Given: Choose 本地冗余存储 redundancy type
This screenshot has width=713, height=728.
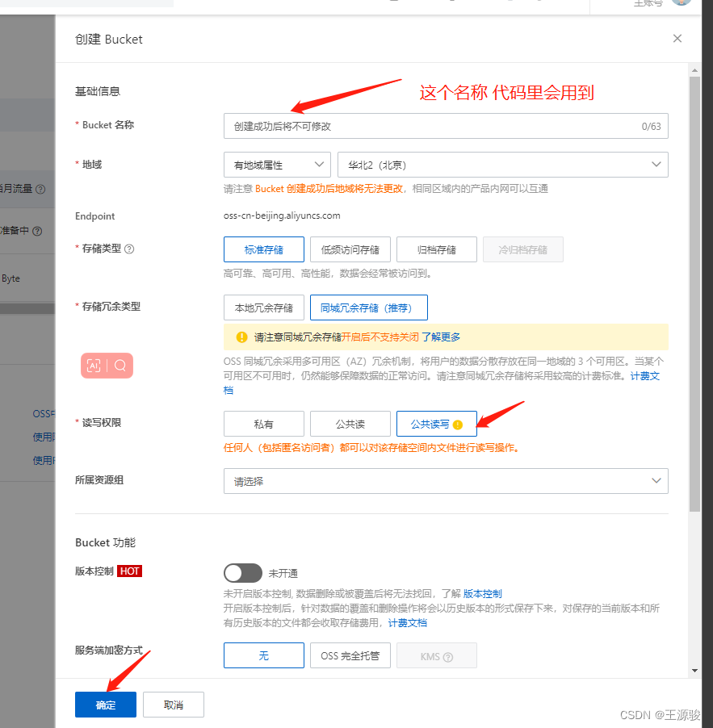Looking at the screenshot, I should 263,308.
